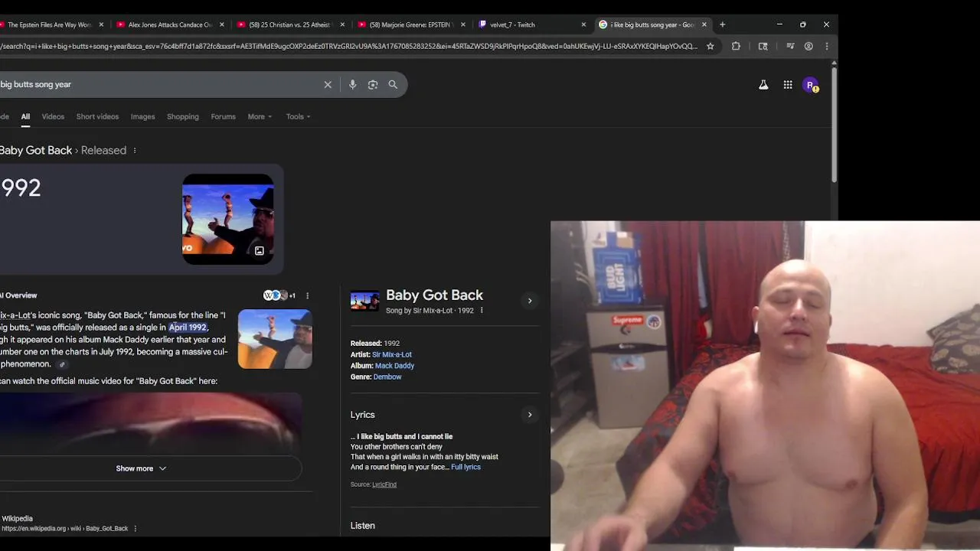Bookmark this page with the star icon
This screenshot has width=980, height=551.
click(x=710, y=46)
